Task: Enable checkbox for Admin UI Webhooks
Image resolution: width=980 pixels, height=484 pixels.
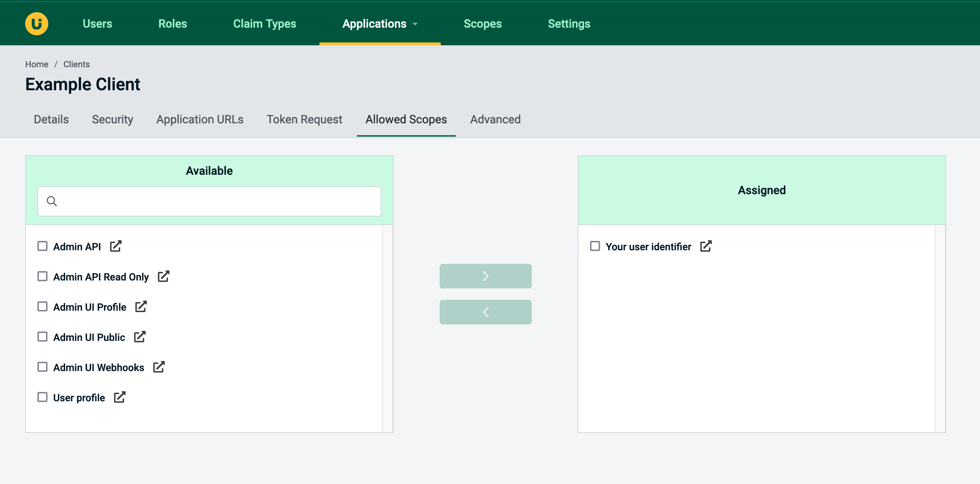Action: [42, 367]
